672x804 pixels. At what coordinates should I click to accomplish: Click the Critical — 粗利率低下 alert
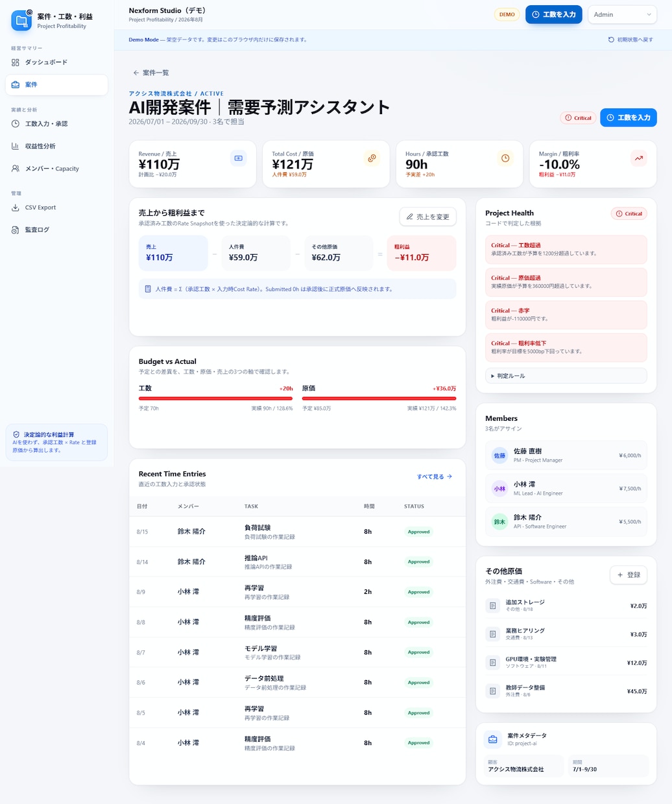click(566, 347)
